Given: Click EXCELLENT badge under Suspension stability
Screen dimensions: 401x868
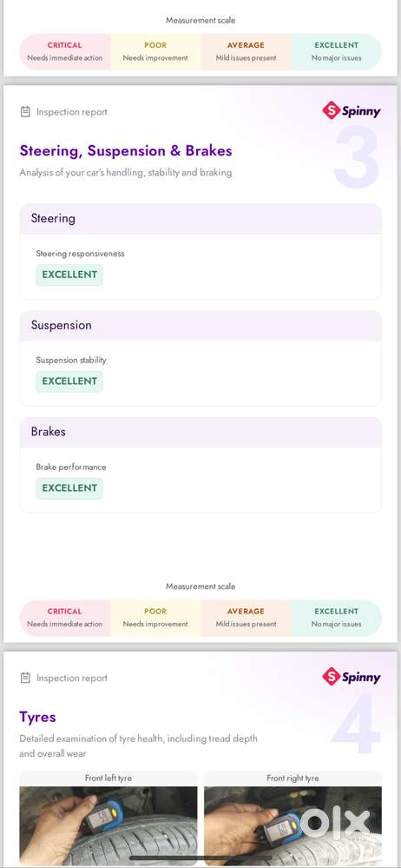Looking at the screenshot, I should point(69,381).
